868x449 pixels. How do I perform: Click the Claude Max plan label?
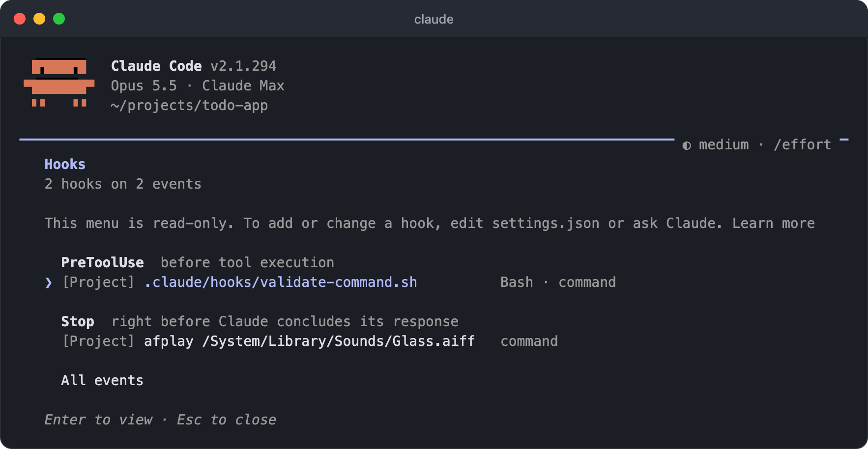click(243, 85)
